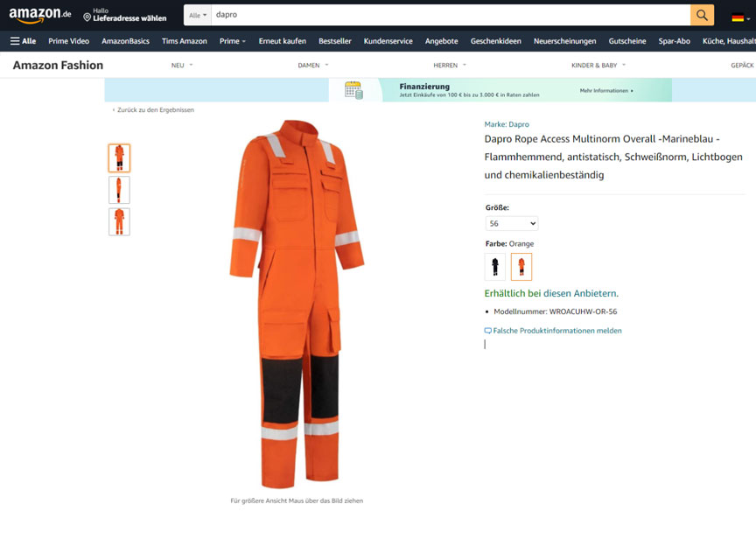Open the Größe size dropdown showing 56
Viewport: 756px width, 560px height.
point(511,223)
